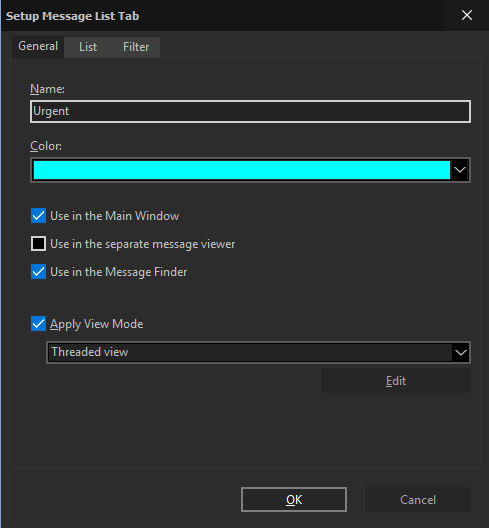Click the Name label
This screenshot has height=528, width=489.
point(47,89)
